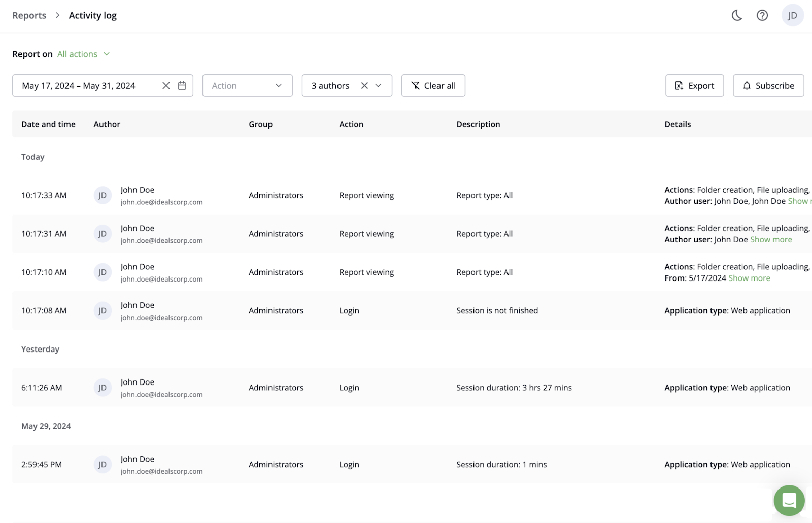The width and height of the screenshot is (812, 523).
Task: Click the Date and time column header
Action: (48, 124)
